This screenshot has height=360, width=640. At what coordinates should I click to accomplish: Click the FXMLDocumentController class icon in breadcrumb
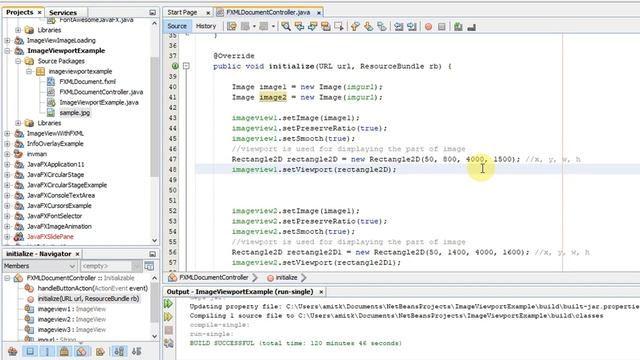tap(172, 278)
